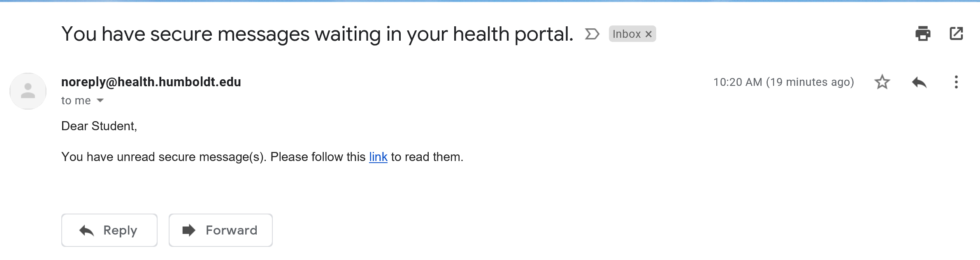Click the sender address noreply@health.humboldt.edu
The image size is (980, 260).
point(151,82)
